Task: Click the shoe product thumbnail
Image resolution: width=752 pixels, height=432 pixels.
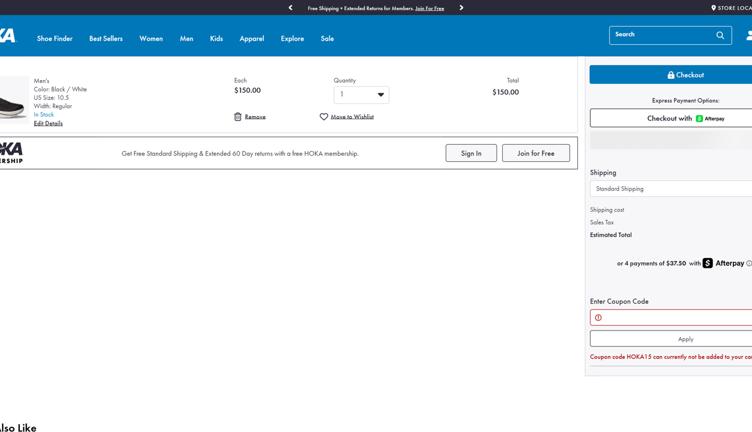Action: (x=13, y=100)
